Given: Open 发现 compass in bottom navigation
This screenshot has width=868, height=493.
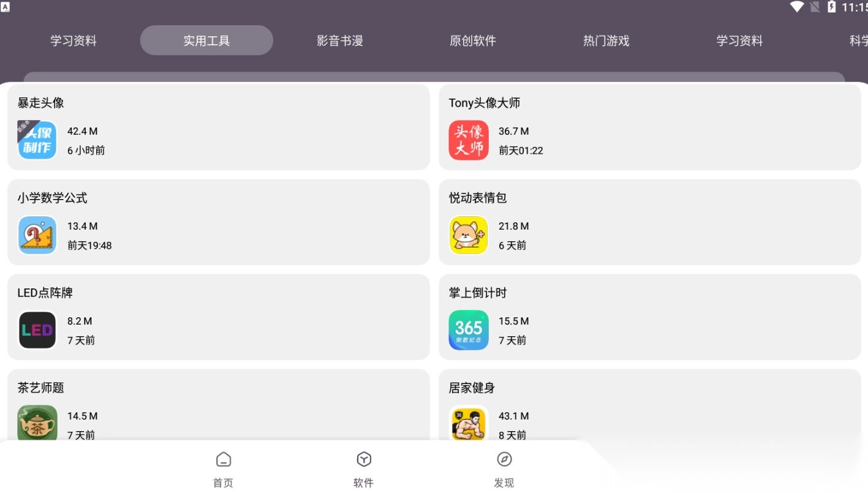Looking at the screenshot, I should click(504, 469).
